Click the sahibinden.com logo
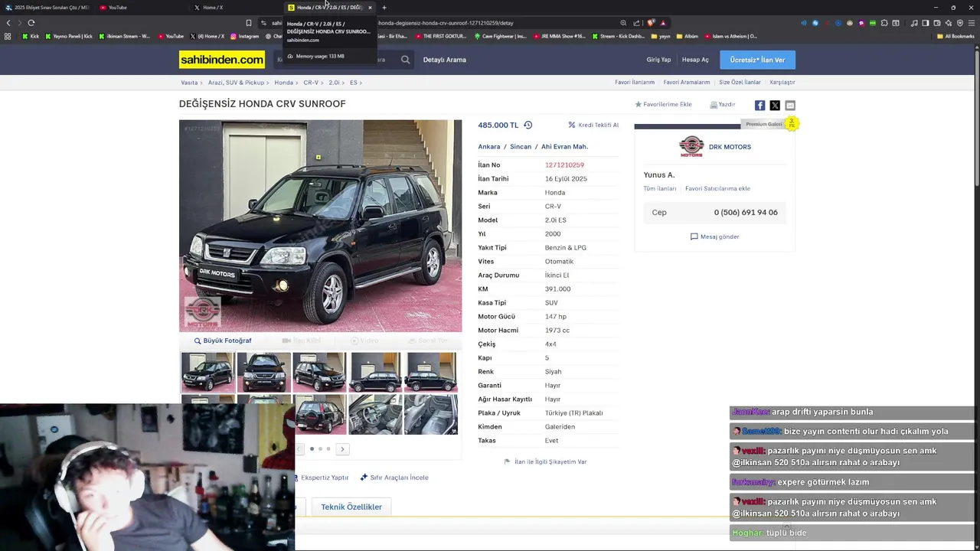 [x=222, y=60]
